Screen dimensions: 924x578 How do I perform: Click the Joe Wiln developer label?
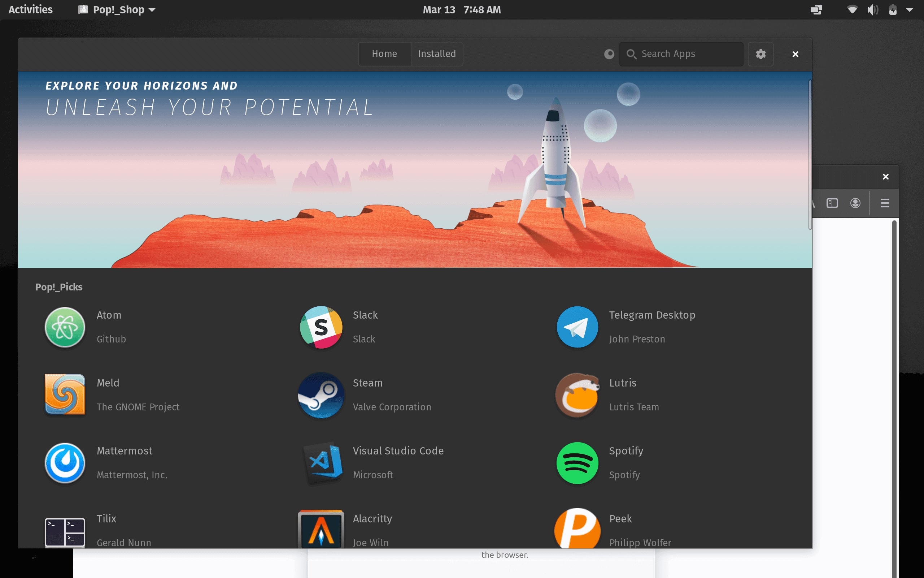coord(370,543)
